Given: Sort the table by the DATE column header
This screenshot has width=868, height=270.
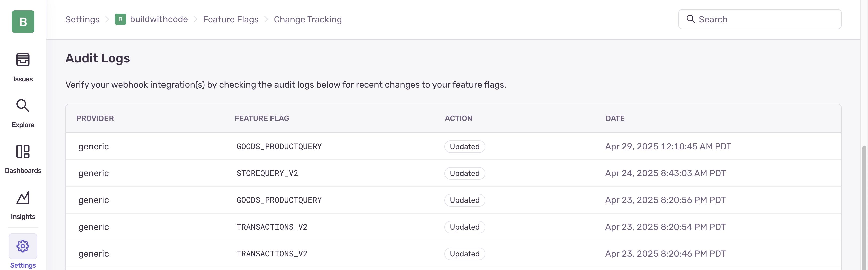Looking at the screenshot, I should [615, 118].
